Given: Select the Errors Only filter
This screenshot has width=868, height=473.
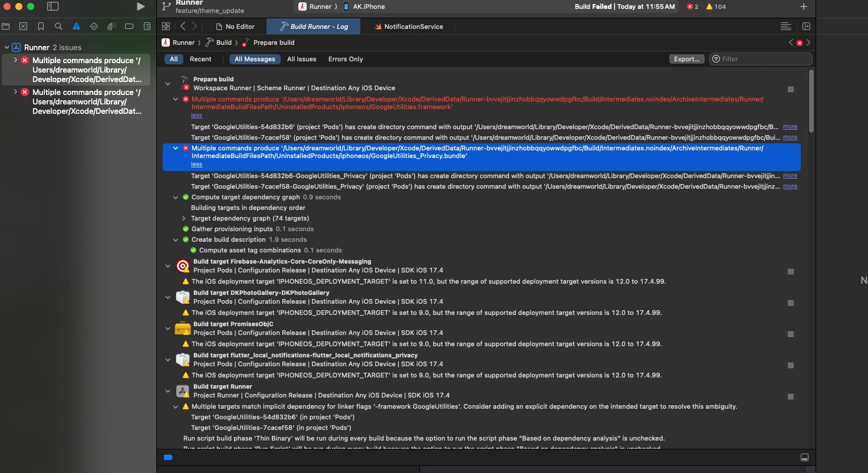Looking at the screenshot, I should coord(346,59).
